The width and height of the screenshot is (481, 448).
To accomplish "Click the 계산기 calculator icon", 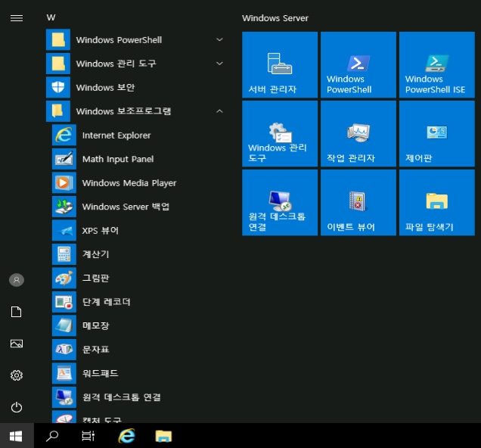I will [x=64, y=254].
